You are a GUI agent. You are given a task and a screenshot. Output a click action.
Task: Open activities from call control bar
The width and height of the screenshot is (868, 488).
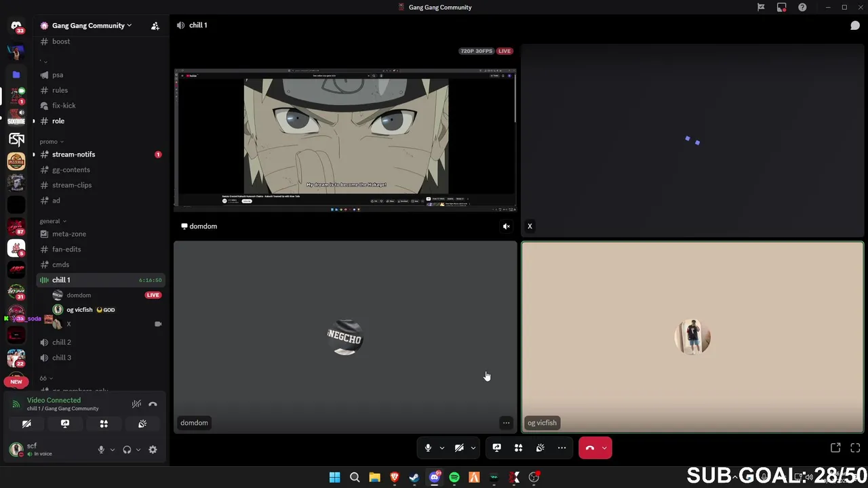[x=518, y=448]
